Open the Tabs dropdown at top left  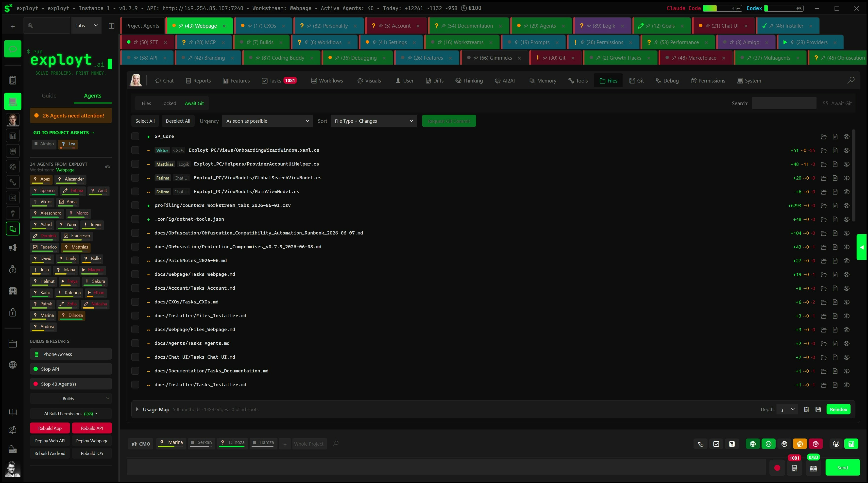(x=86, y=26)
